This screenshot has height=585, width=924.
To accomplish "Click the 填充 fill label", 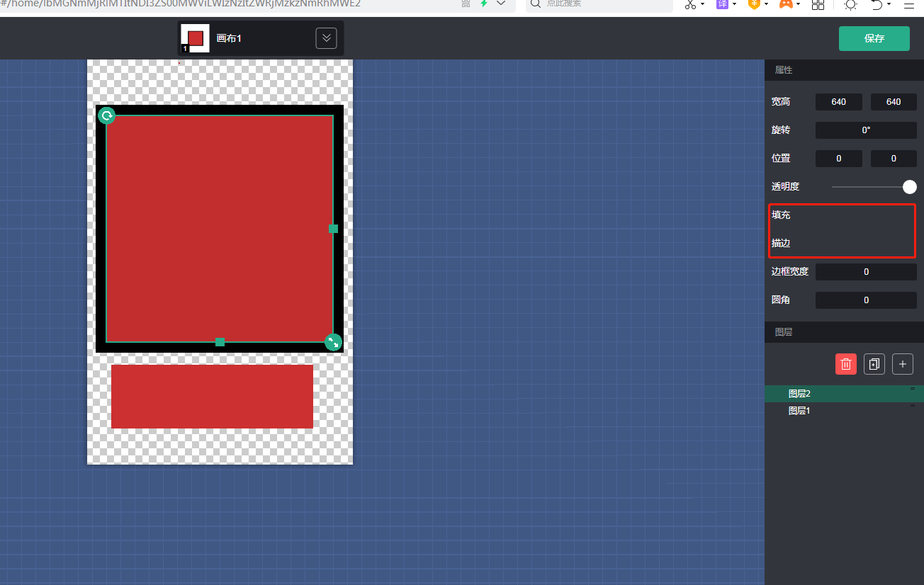I will 781,215.
